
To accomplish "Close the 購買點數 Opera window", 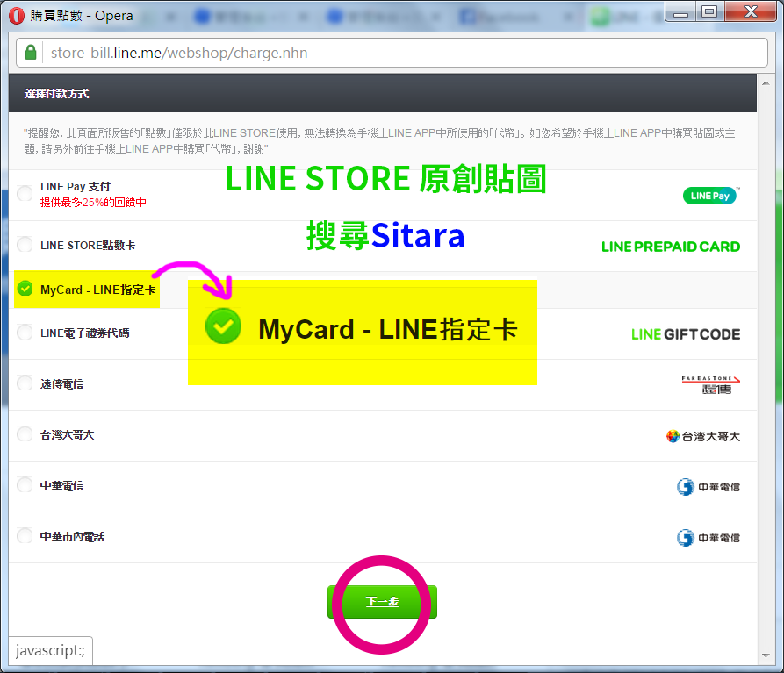I will click(x=751, y=12).
